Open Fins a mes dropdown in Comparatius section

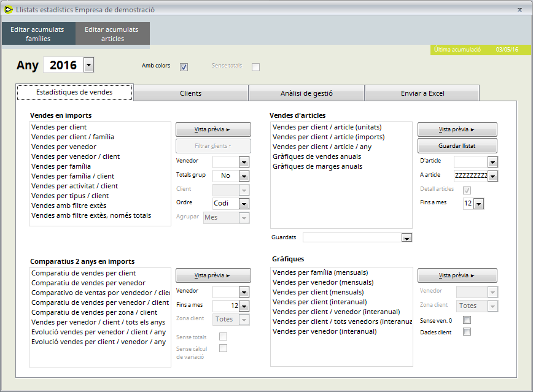click(244, 306)
